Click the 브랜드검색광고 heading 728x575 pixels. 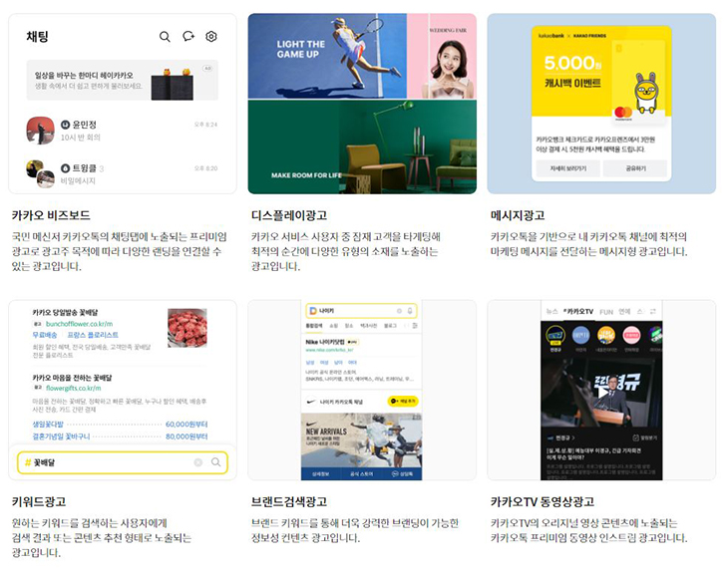pos(289,501)
